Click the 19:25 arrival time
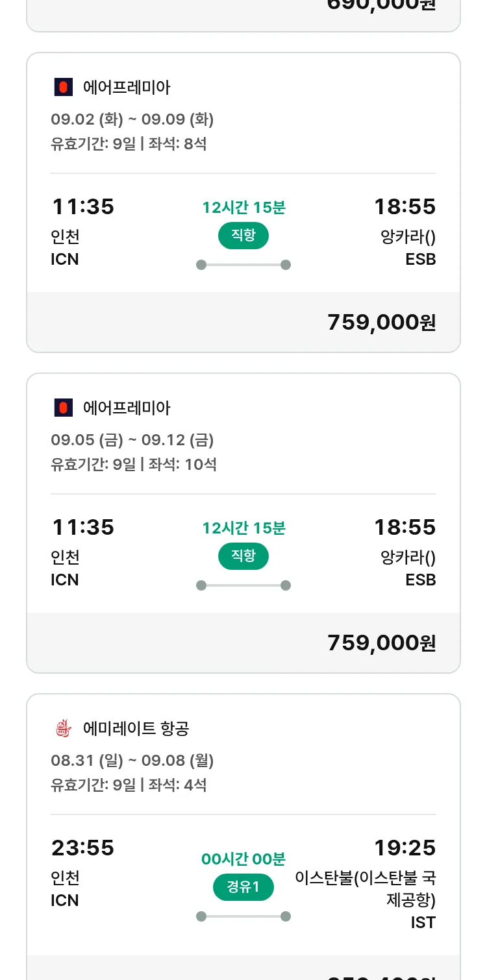This screenshot has height=980, width=487. [x=405, y=848]
